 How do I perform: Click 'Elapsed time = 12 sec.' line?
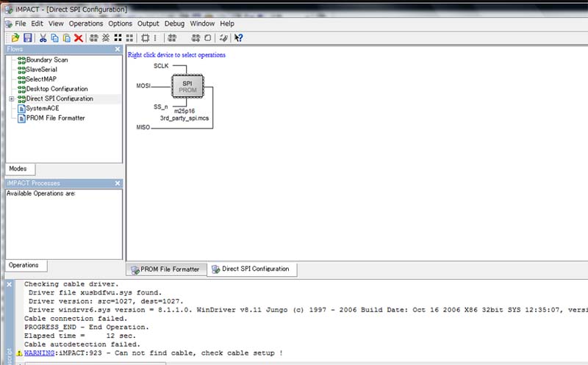80,336
